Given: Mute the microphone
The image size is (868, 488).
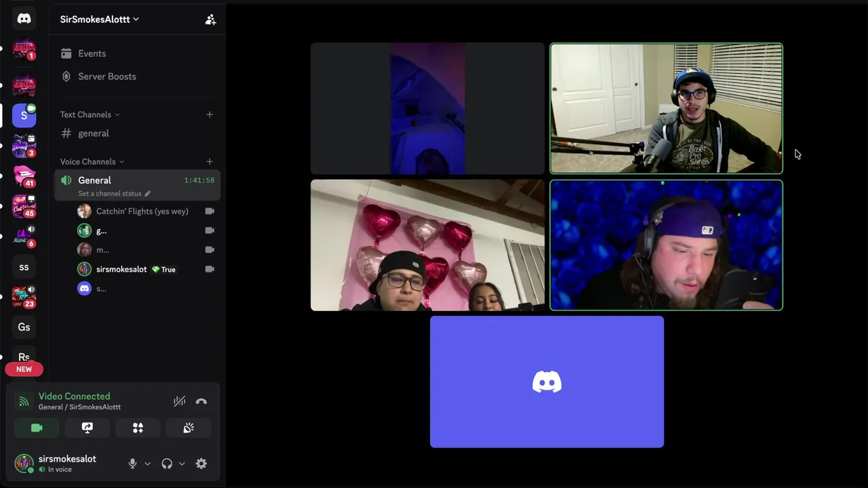Looking at the screenshot, I should (x=132, y=464).
